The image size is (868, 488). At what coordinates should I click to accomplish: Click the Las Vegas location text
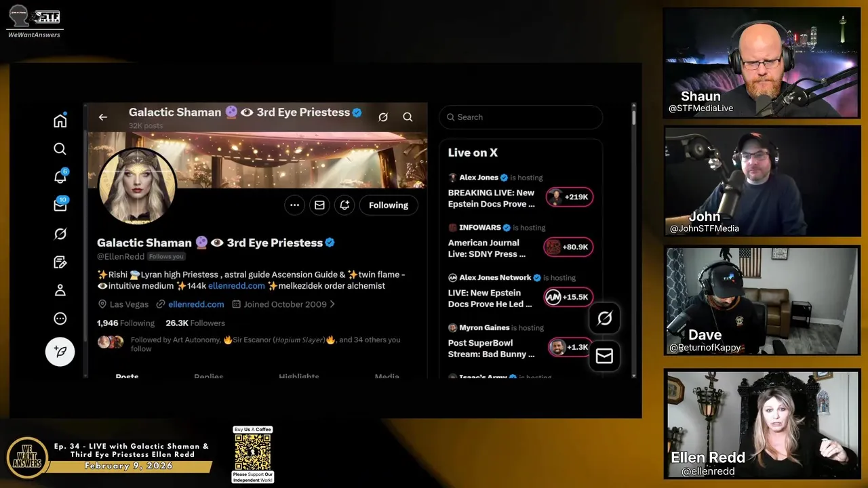click(129, 304)
